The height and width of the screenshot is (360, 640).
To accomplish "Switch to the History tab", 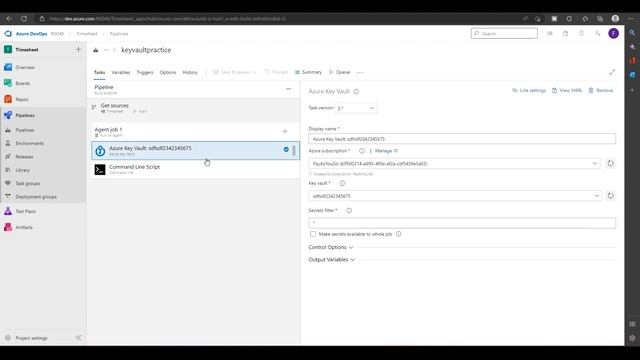I will click(x=190, y=72).
